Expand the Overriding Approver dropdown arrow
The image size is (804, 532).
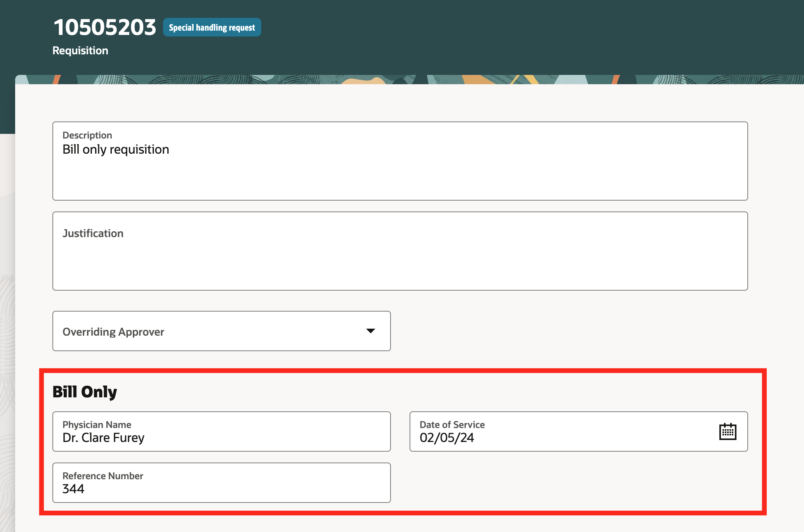point(370,331)
